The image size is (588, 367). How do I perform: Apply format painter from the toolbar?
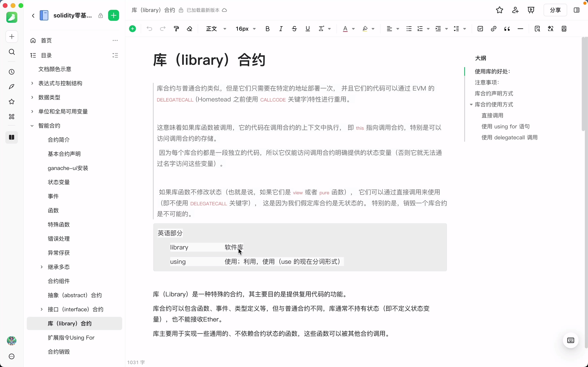[x=176, y=29]
